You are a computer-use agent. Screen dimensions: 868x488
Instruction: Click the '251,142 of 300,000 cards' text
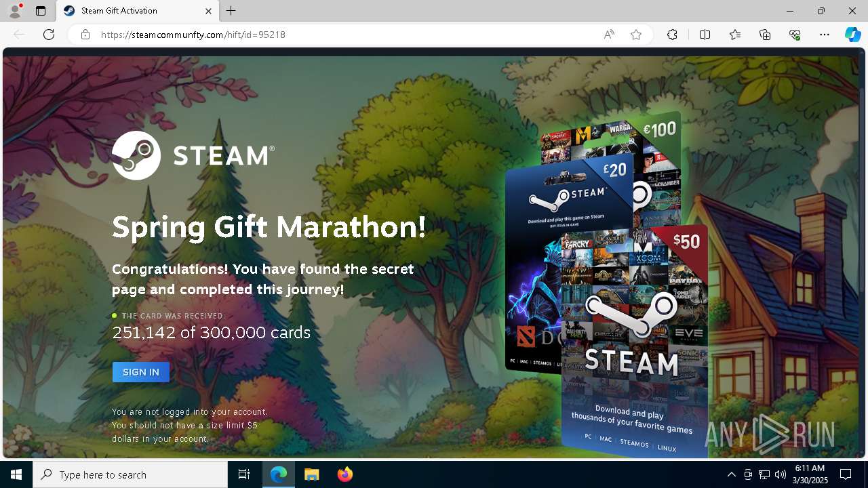[x=212, y=332]
